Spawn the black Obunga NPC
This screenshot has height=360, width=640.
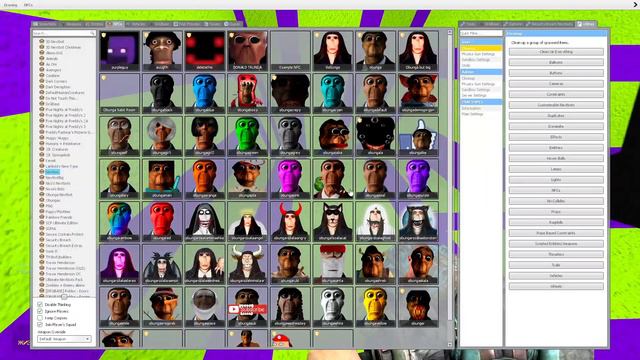(162, 94)
